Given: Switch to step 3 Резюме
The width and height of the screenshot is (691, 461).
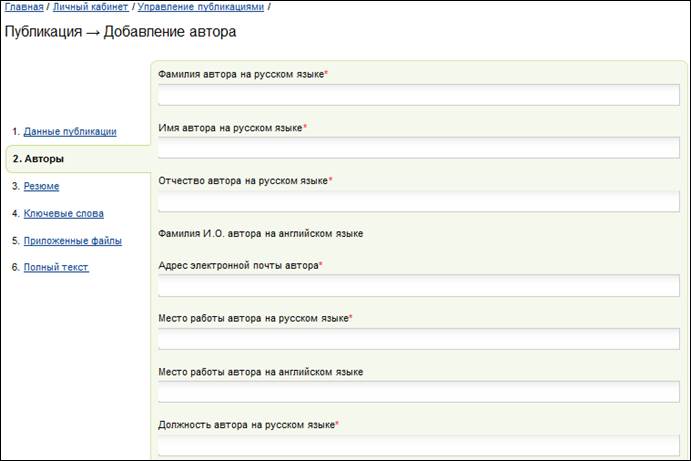Looking at the screenshot, I should pyautogui.click(x=41, y=186).
